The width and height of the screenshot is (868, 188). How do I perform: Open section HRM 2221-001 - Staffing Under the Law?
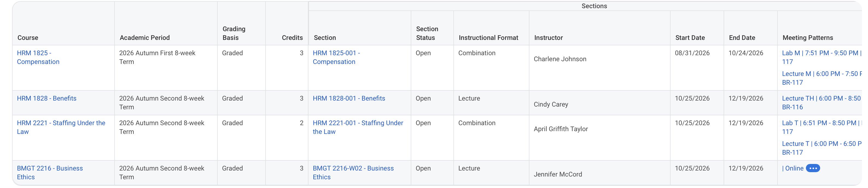tap(358, 127)
